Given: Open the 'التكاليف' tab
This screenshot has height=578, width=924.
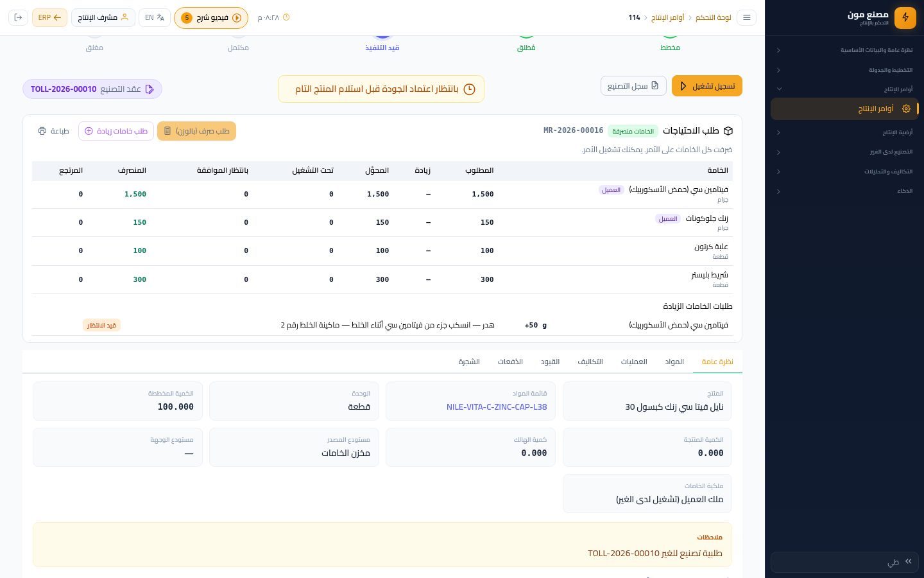Looking at the screenshot, I should (590, 362).
